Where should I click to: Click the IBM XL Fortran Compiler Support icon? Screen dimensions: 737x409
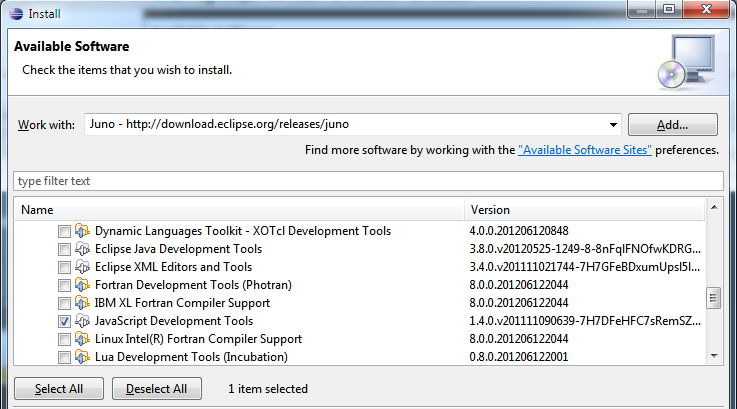pyautogui.click(x=82, y=303)
